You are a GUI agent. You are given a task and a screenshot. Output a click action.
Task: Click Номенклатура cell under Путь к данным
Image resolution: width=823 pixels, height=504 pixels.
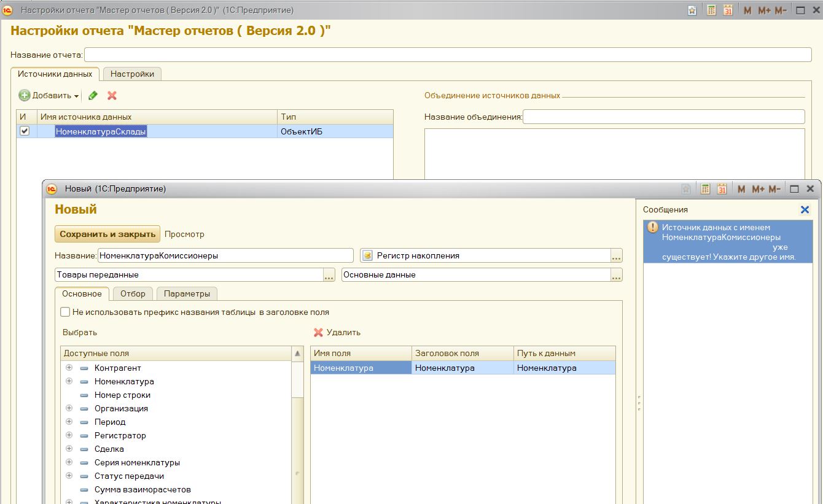pyautogui.click(x=564, y=368)
